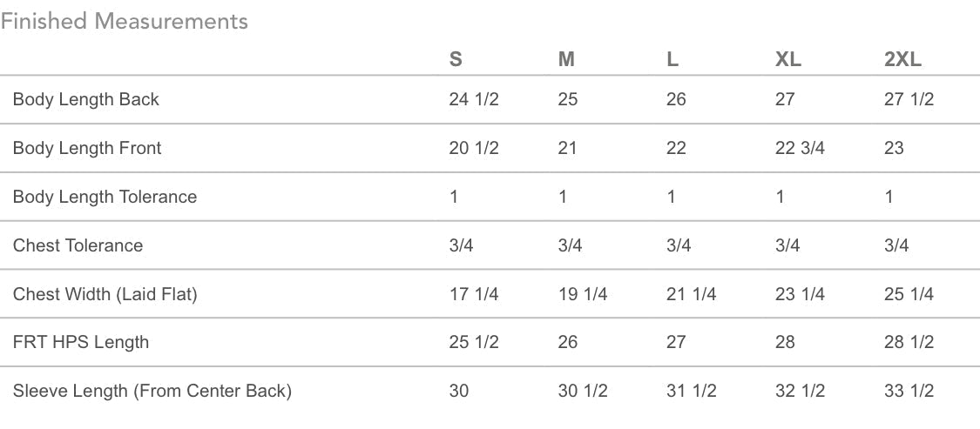Viewport: 980px width, 429px height.
Task: Click the 2XL size column header
Action: [902, 60]
